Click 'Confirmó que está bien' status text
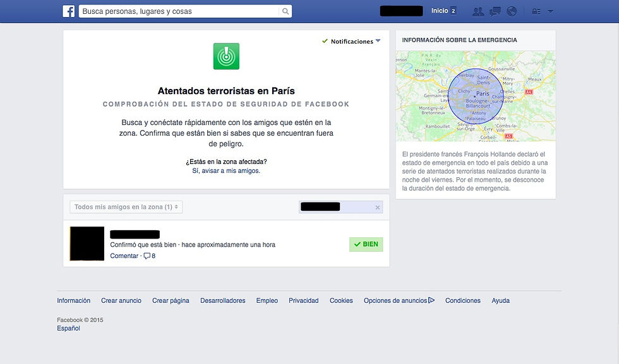This screenshot has height=364, width=619. click(x=143, y=245)
